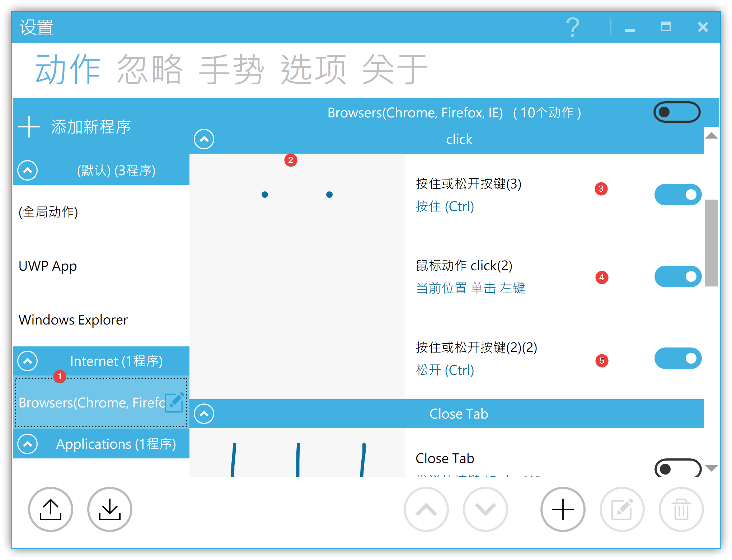Screen dimensions: 732x560
Task: Enable the Close Tab action toggle
Action: click(677, 468)
